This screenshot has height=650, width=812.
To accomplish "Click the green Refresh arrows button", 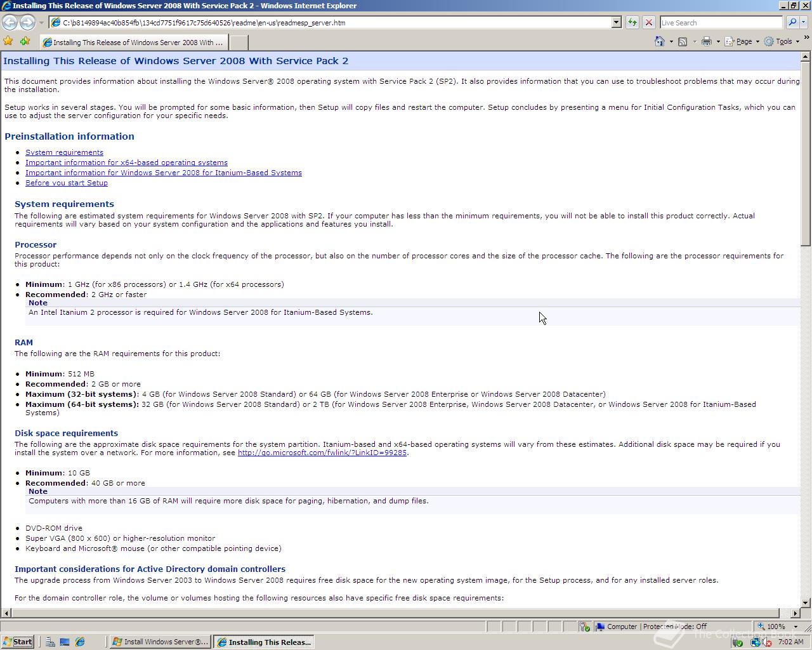I will click(x=632, y=22).
